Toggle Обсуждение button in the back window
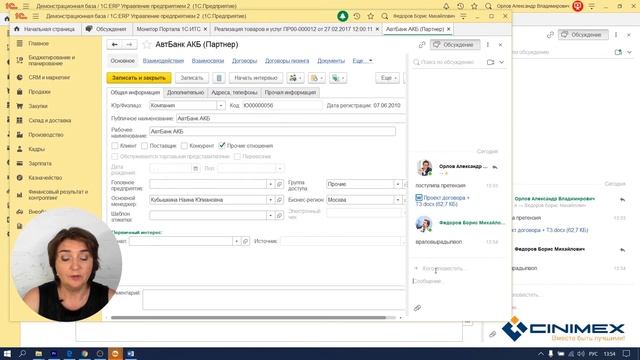This screenshot has width=640, height=360. pyautogui.click(x=583, y=35)
